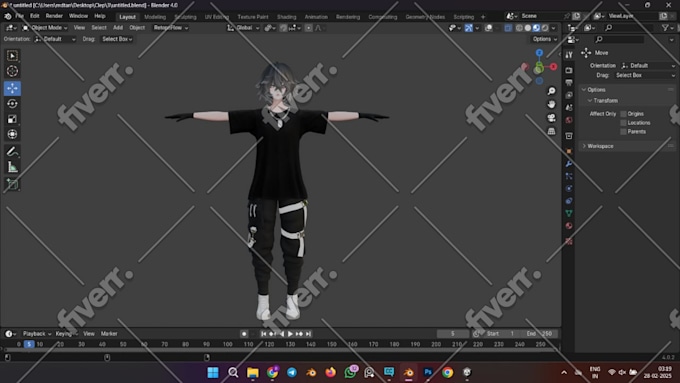Click the current frame field showing 5
Screen dimensions: 680x383
453,334
